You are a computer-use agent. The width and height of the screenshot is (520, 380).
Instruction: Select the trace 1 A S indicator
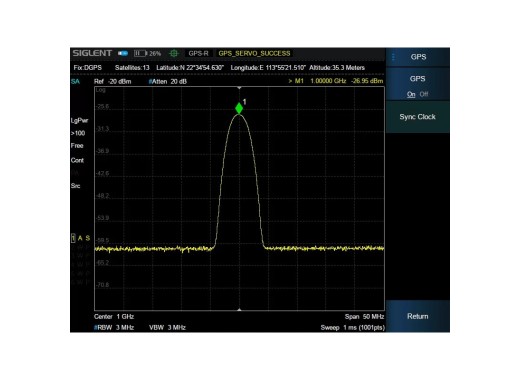(81, 238)
